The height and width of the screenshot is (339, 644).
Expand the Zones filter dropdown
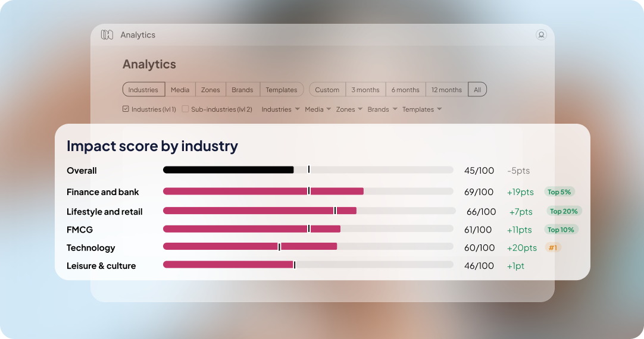[349, 109]
